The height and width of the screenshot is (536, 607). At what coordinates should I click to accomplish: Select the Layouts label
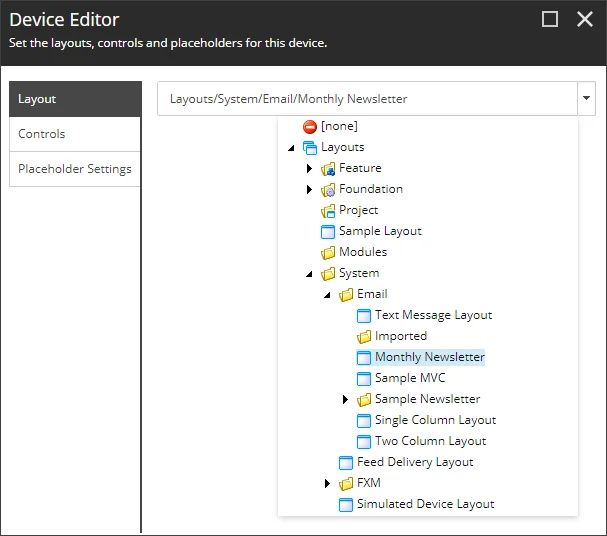tap(343, 147)
